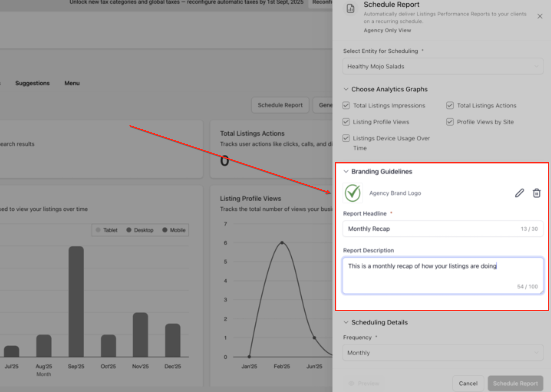
Task: Click the Agency Brand Logo checkmark thumbnail
Action: pos(353,193)
